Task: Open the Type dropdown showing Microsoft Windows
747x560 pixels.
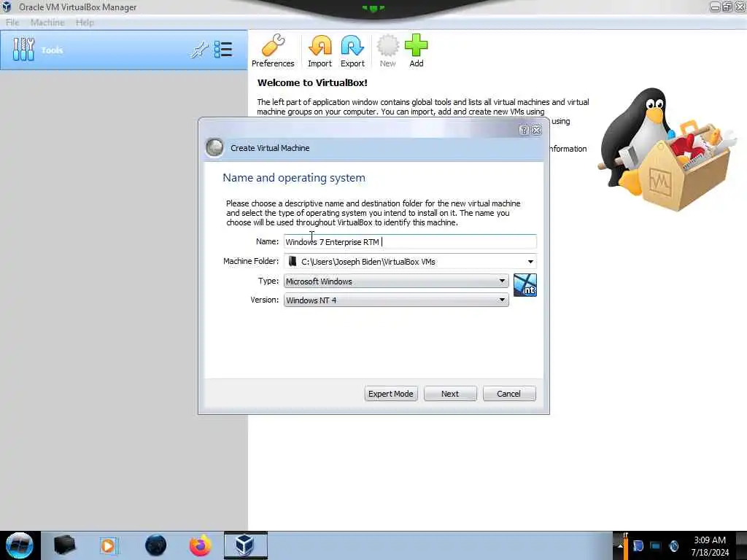Action: [396, 281]
